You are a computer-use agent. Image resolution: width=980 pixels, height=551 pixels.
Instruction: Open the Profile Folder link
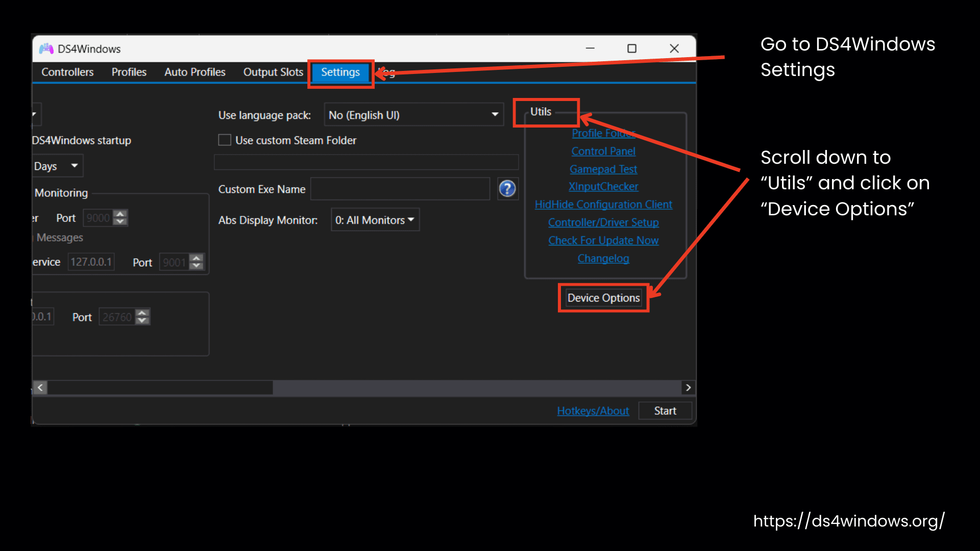(603, 133)
